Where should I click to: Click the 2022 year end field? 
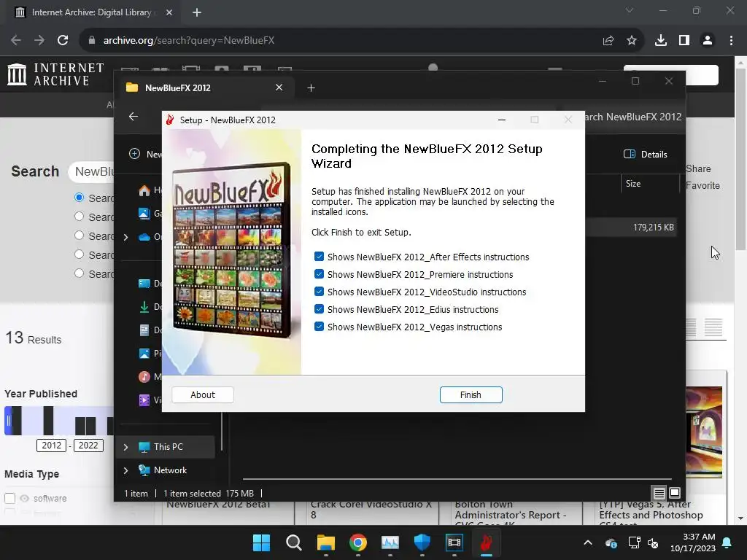point(88,446)
